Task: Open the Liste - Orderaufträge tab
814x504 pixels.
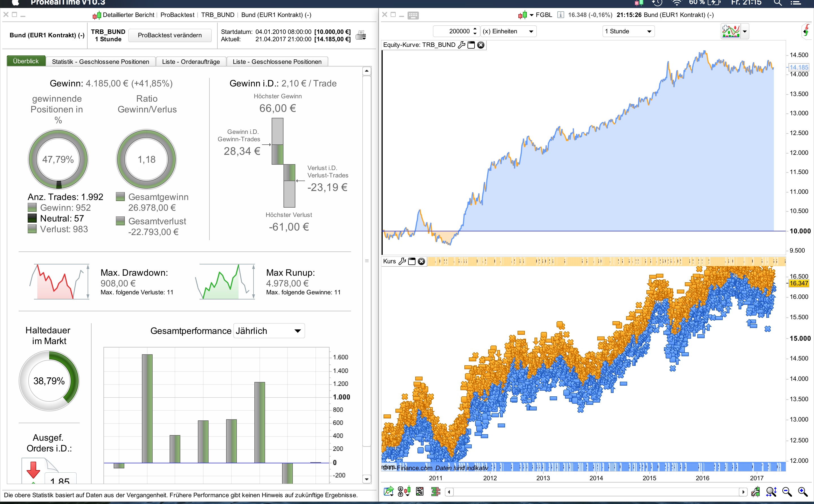Action: pos(191,62)
